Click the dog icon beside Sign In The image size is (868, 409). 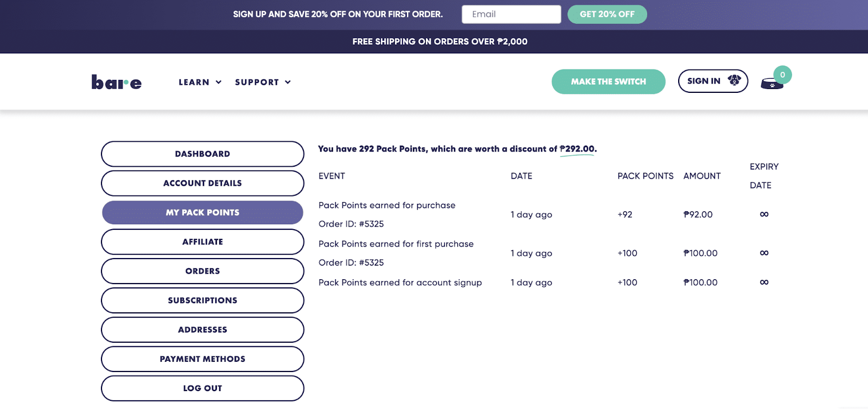point(734,80)
